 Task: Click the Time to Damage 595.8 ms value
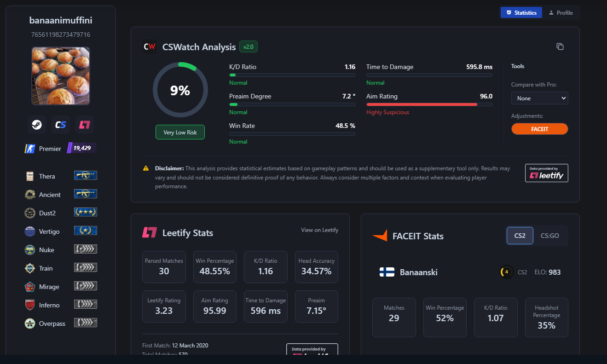click(479, 67)
